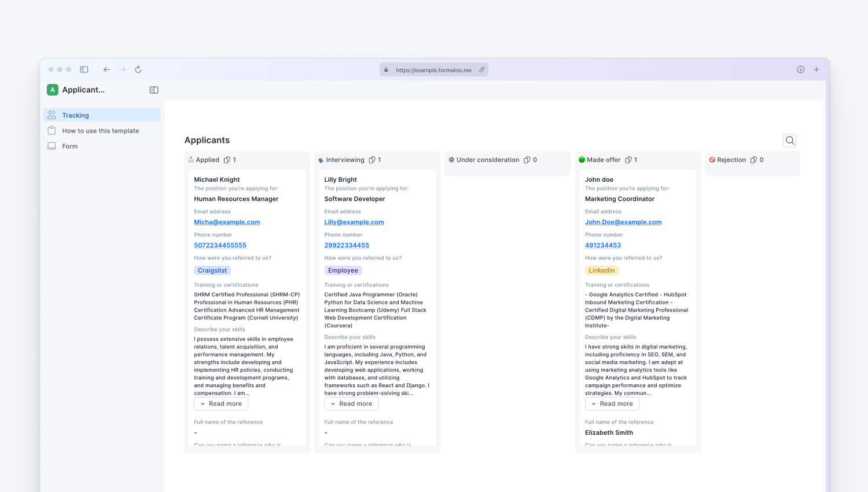Screen dimensions: 868x492
Task: Expand Read more on John doe's card
Action: (612, 404)
